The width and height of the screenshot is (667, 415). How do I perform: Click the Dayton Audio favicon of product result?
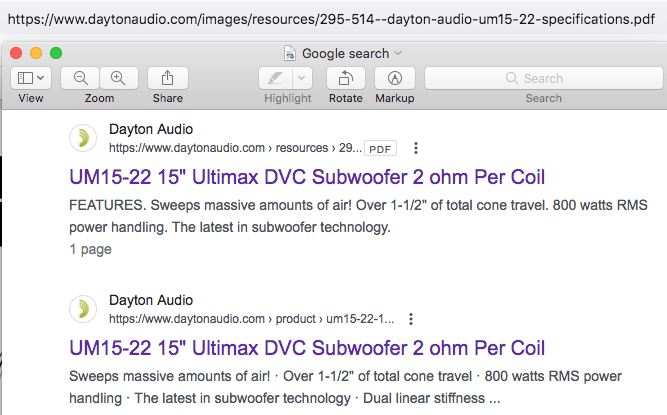coord(83,309)
